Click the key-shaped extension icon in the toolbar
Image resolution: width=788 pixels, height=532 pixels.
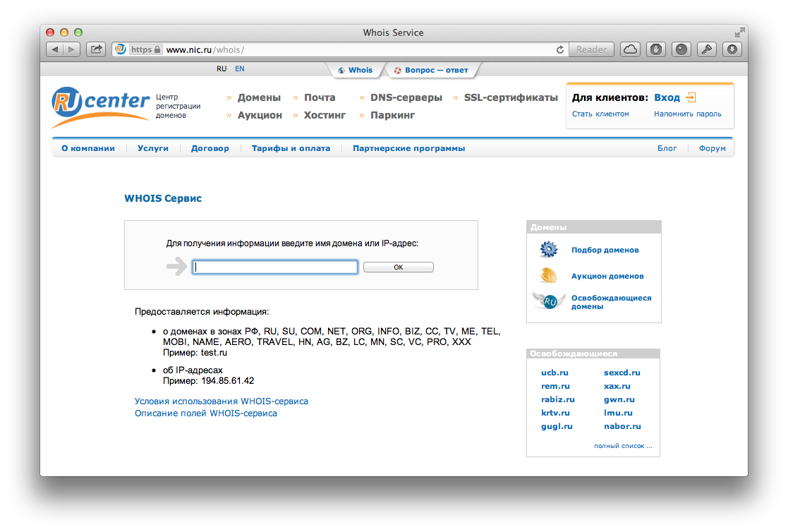pos(707,49)
